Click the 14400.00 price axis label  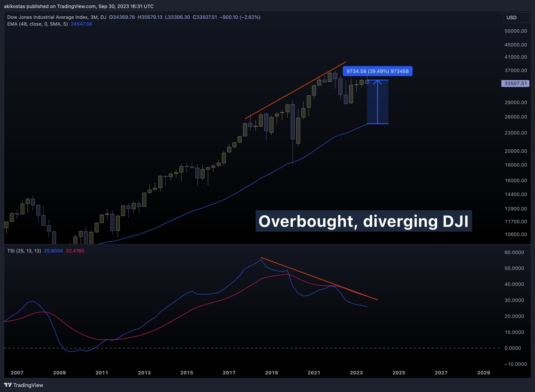pos(516,194)
